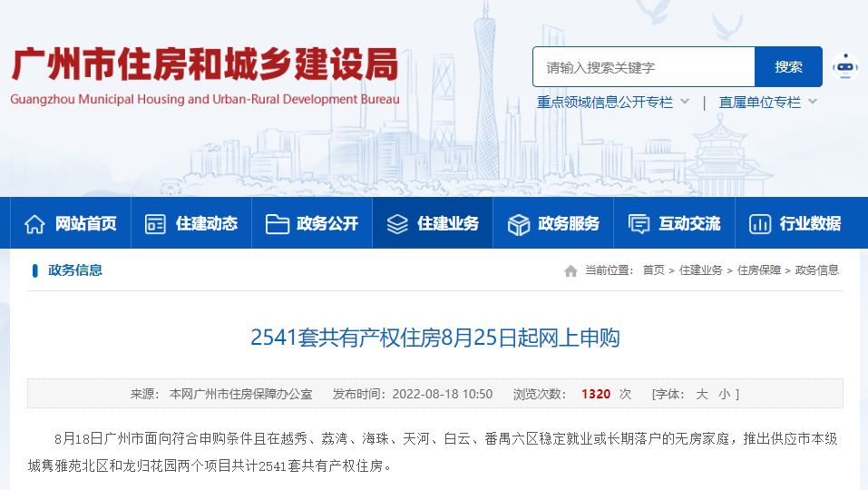Click source 本网广州市住房保障办公室
The width and height of the screenshot is (868, 490).
pos(240,394)
